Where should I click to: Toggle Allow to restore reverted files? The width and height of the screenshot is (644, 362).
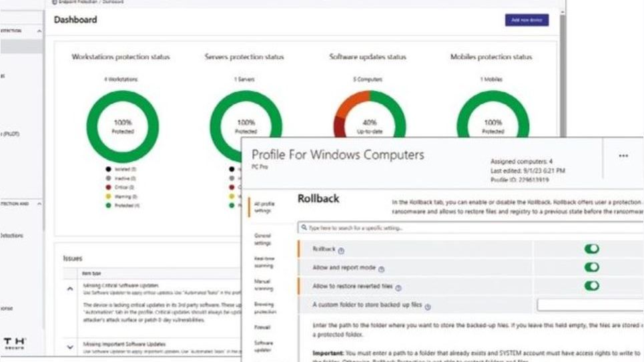point(591,286)
